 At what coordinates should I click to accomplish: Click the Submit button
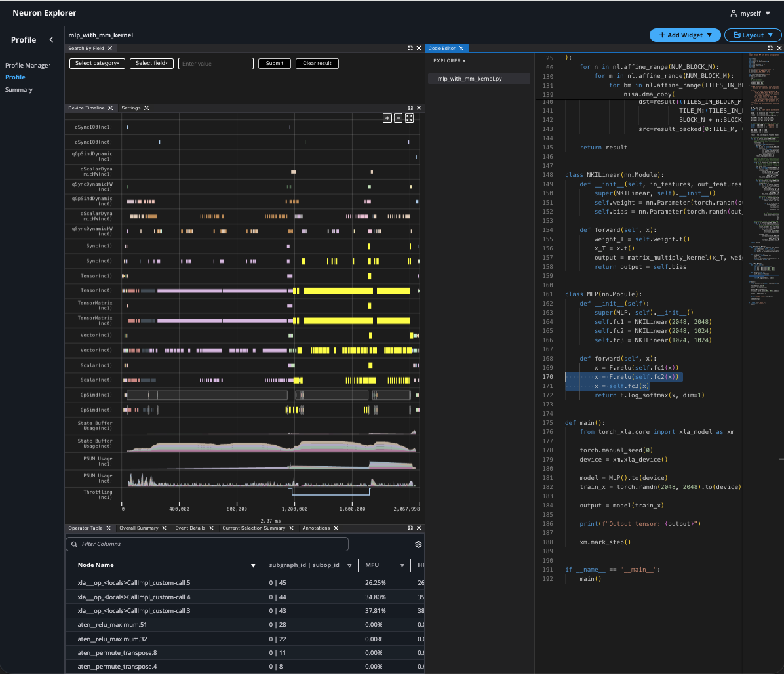point(275,64)
